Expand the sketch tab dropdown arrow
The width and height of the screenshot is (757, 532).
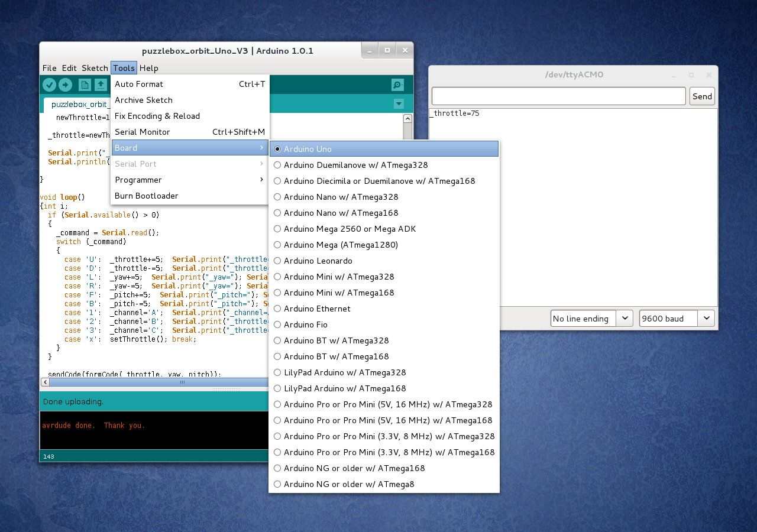click(399, 104)
